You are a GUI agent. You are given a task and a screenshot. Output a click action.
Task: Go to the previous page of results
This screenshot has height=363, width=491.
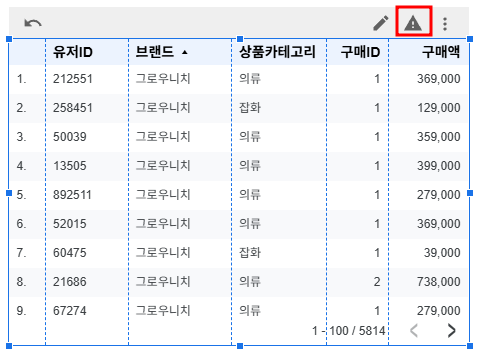click(414, 331)
